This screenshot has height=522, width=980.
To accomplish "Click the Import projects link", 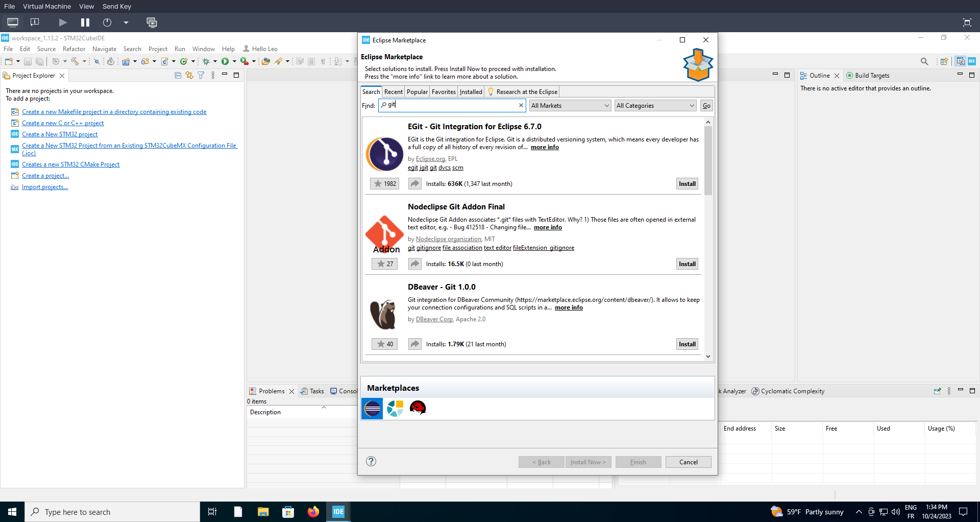I will 45,187.
